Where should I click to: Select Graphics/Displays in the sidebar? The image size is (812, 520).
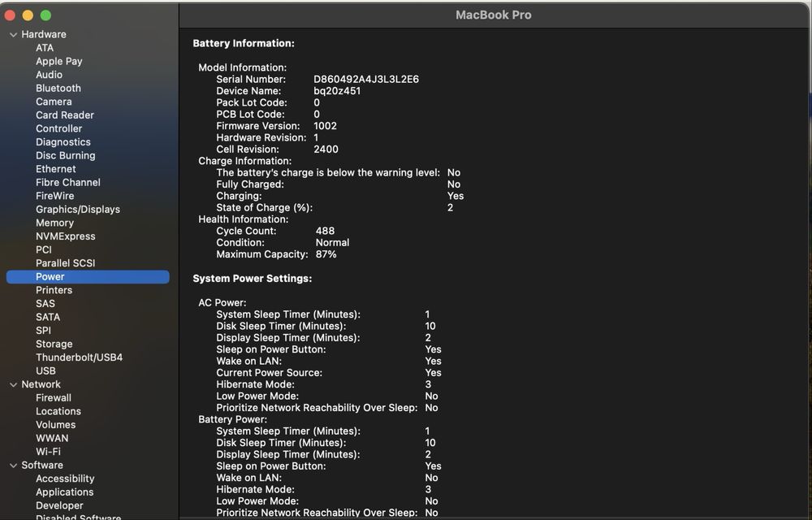(78, 210)
